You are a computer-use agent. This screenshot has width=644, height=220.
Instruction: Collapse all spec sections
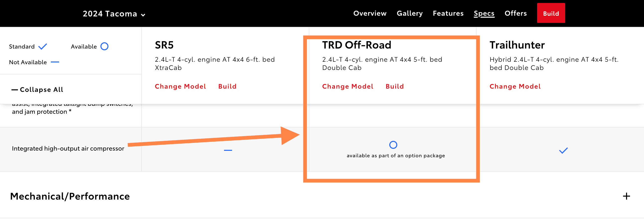click(37, 89)
